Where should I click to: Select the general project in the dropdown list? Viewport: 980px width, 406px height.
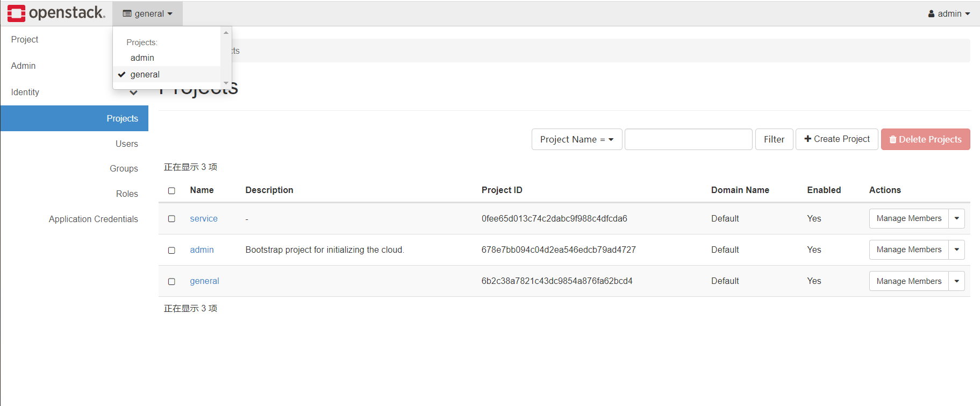(x=167, y=74)
